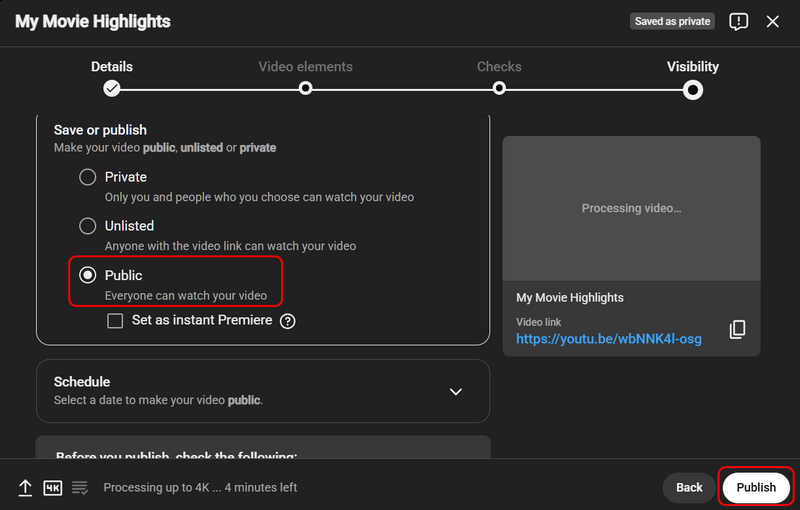The width and height of the screenshot is (800, 510).
Task: Click the send feedback icon
Action: point(738,21)
